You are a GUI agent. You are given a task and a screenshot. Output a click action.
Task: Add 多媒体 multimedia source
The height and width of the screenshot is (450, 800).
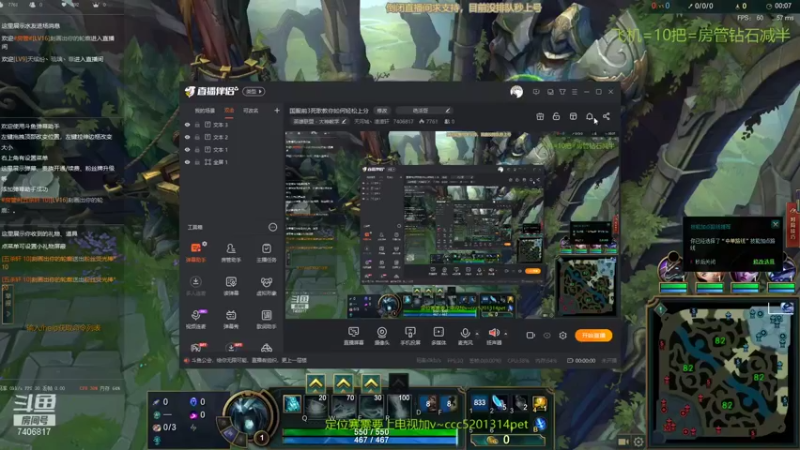438,336
